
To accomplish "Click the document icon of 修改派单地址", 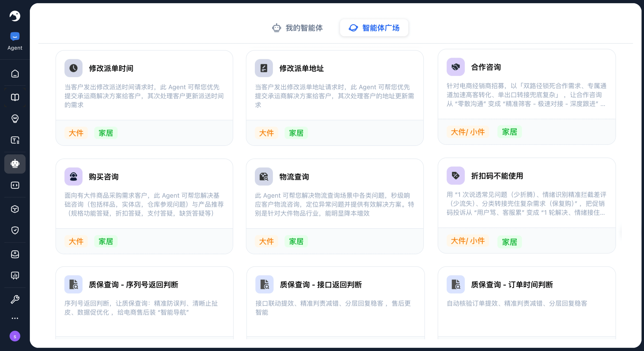I will click(264, 68).
